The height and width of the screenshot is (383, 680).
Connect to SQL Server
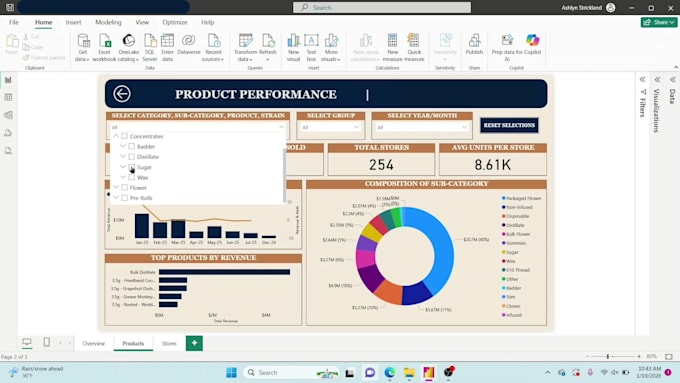pos(150,47)
